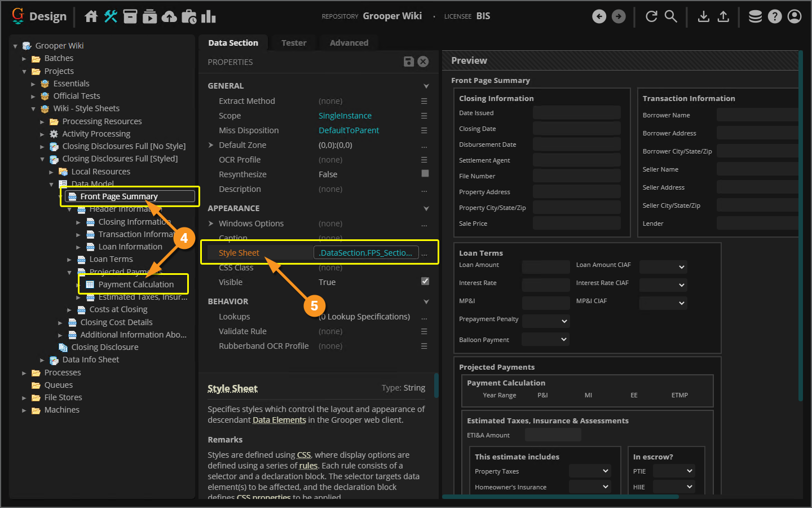Click the Date Issued input field
The height and width of the screenshot is (508, 812).
pyautogui.click(x=576, y=113)
